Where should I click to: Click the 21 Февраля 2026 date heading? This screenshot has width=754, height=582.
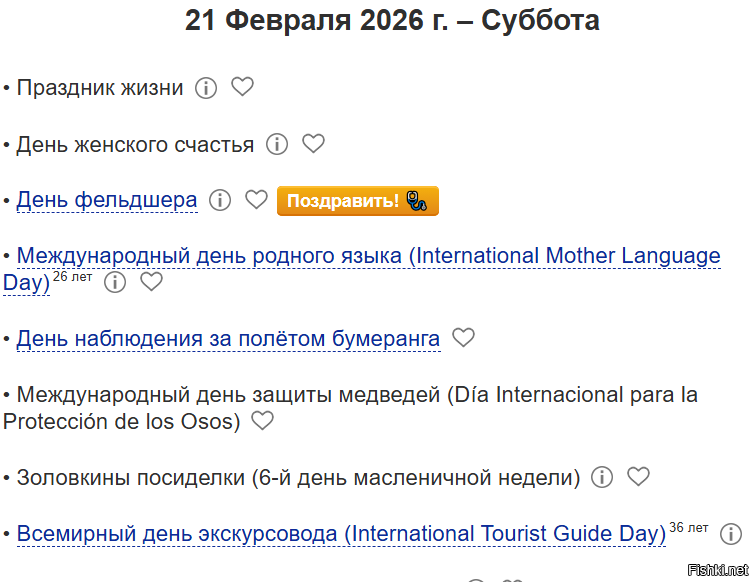coord(392,20)
